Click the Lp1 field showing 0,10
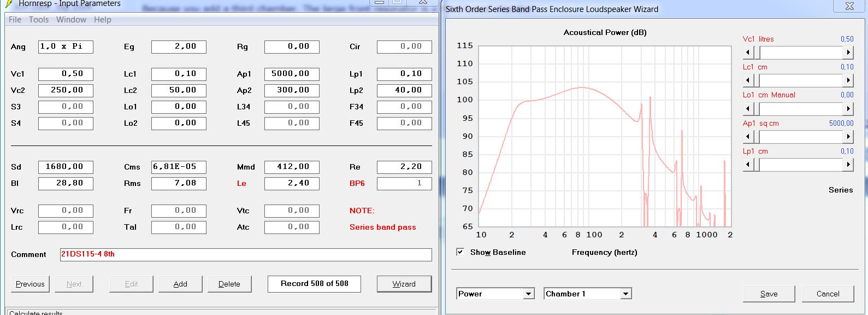This screenshot has width=868, height=315. pyautogui.click(x=404, y=74)
